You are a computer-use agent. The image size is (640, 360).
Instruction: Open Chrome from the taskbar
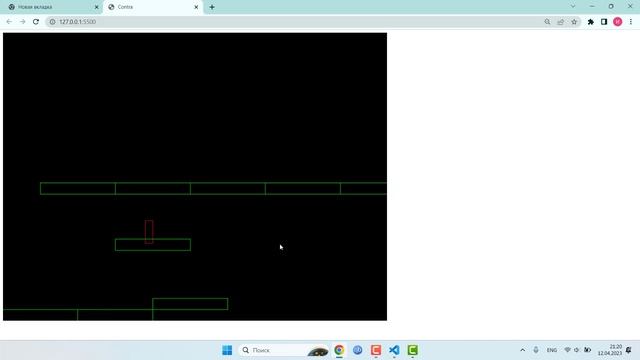(339, 350)
